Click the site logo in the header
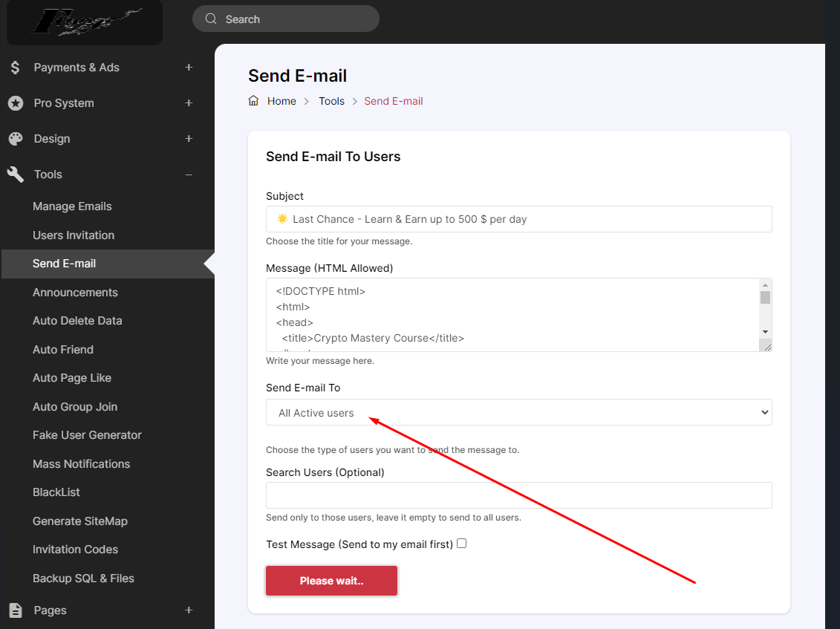The width and height of the screenshot is (840, 629). point(85,22)
